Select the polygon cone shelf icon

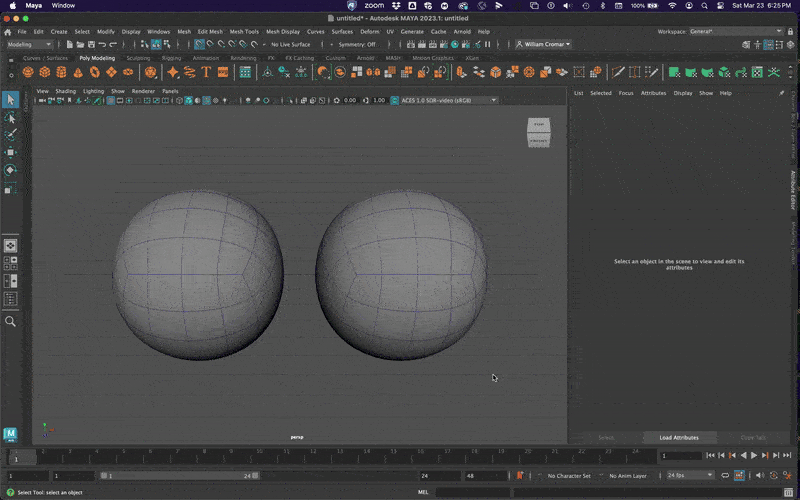pyautogui.click(x=76, y=72)
